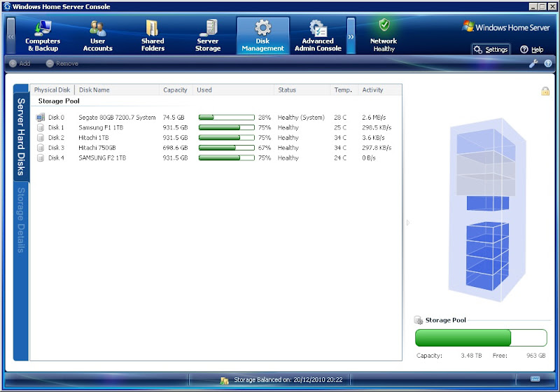Viewport: 560px width, 392px height.
Task: Collapse side panel with small triangle handle
Action: coord(408,223)
